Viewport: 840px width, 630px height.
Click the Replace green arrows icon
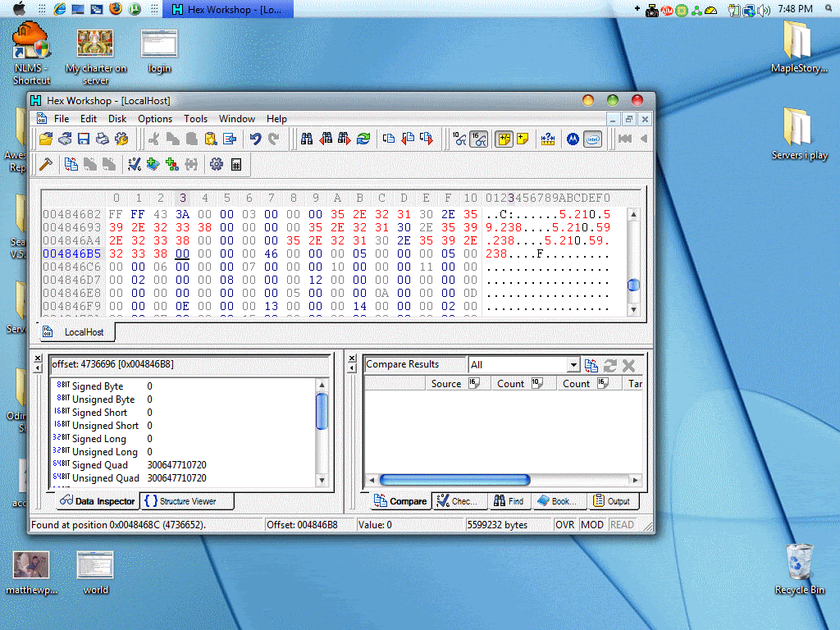click(363, 139)
